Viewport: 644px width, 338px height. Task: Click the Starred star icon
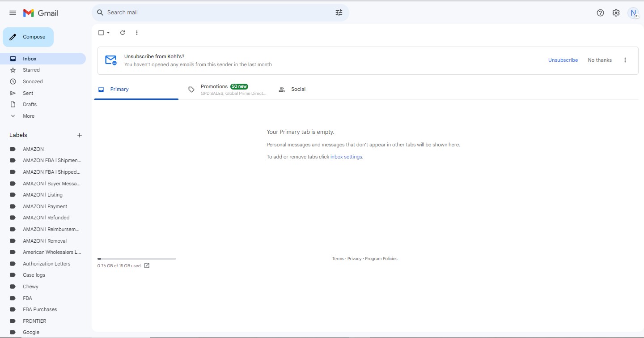pyautogui.click(x=13, y=70)
